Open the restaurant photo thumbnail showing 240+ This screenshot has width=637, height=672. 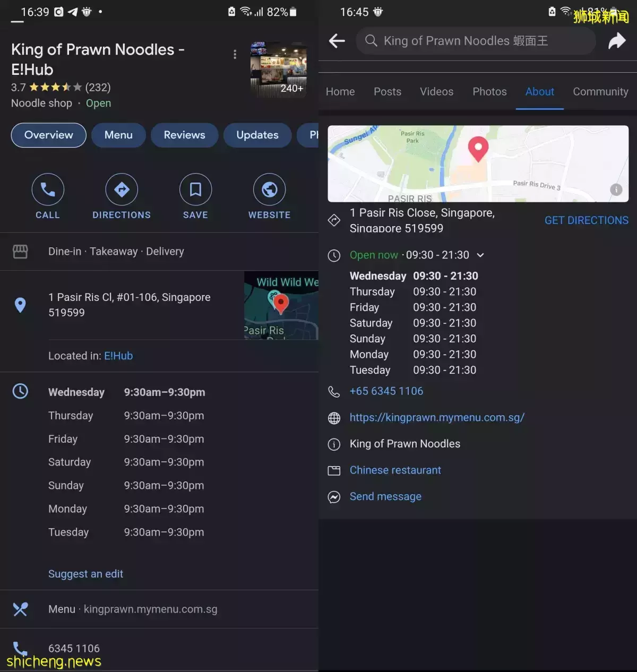pos(278,70)
